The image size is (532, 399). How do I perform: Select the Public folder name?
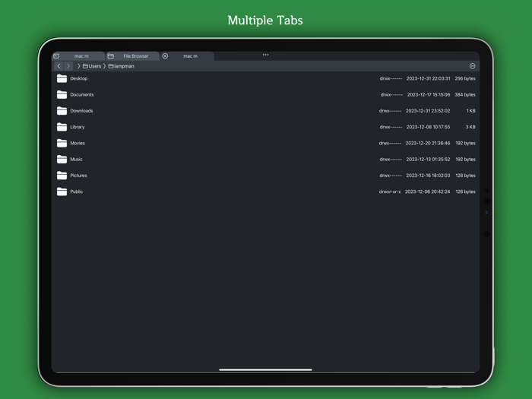tap(76, 192)
